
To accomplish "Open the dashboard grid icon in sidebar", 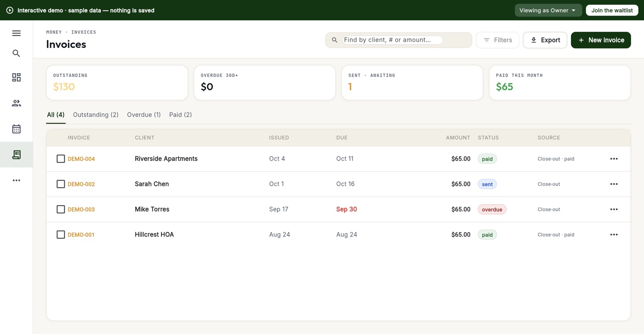I will pyautogui.click(x=17, y=77).
